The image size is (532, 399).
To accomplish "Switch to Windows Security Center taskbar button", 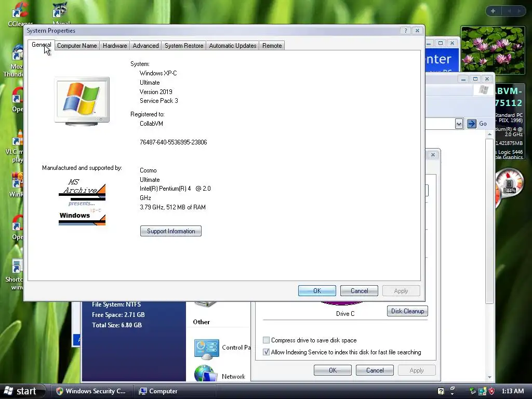I will point(91,391).
